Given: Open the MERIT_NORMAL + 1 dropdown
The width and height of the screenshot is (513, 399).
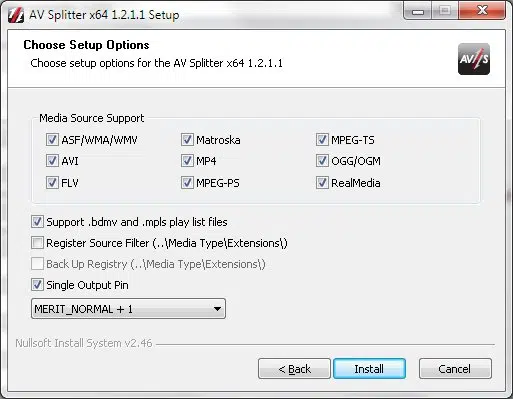Looking at the screenshot, I should [128, 309].
